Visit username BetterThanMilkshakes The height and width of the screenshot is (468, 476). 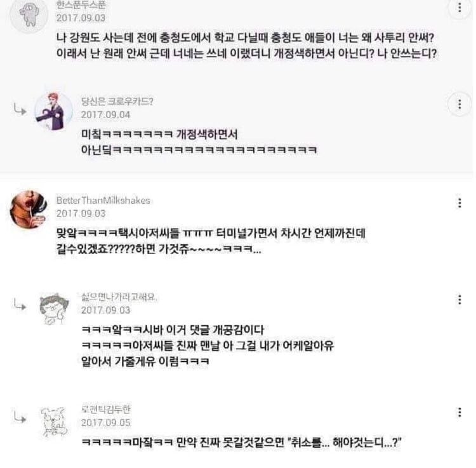pyautogui.click(x=103, y=201)
